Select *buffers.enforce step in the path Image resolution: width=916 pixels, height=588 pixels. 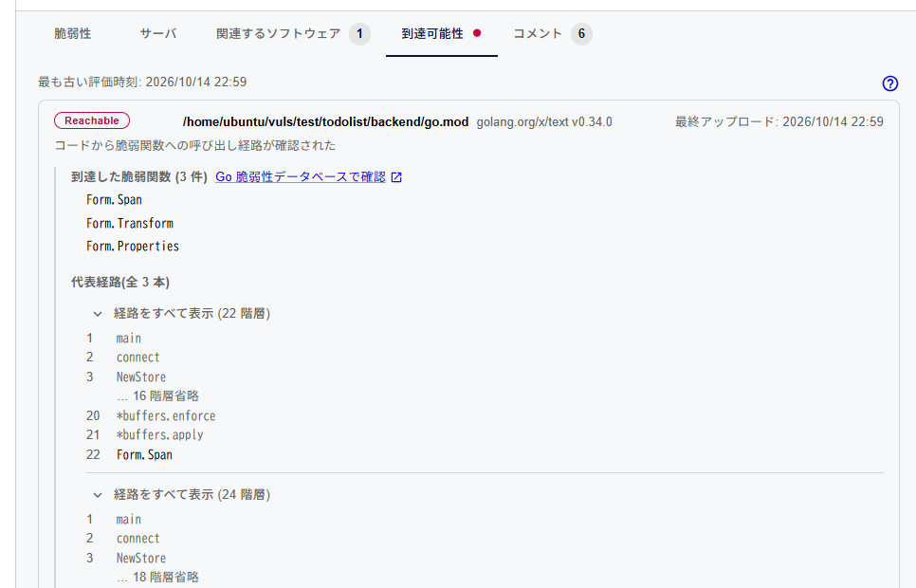[x=166, y=416]
